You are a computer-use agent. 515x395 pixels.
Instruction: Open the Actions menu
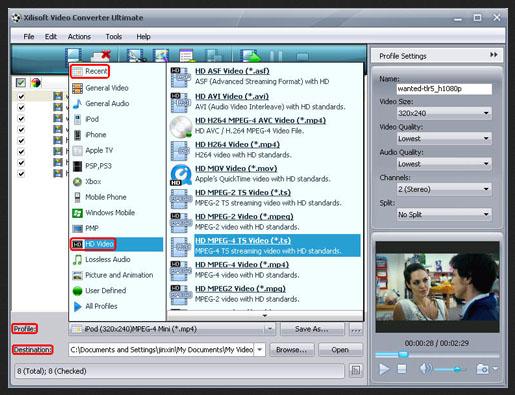pos(79,36)
